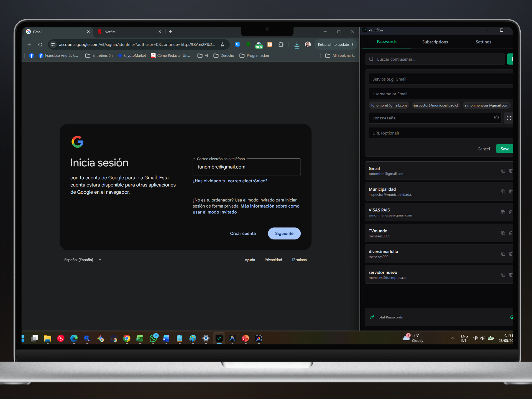This screenshot has height=399, width=532.
Task: Open the All Bookmarks folder
Action: [x=340, y=56]
